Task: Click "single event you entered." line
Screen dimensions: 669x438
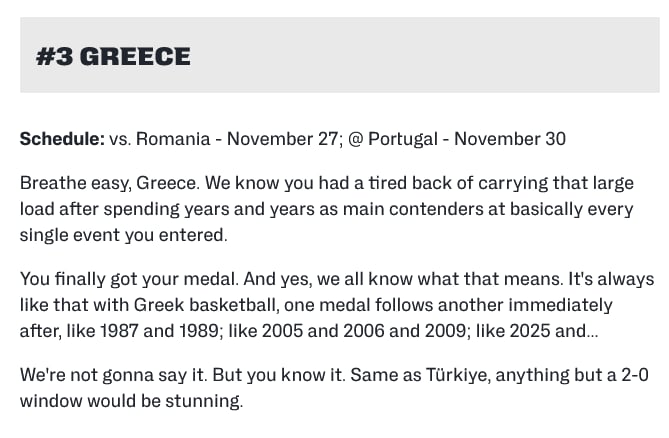Action: pyautogui.click(x=124, y=235)
